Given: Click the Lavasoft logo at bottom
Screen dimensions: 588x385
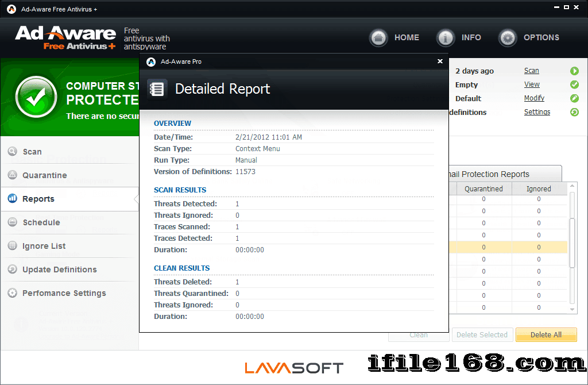Looking at the screenshot, I should click(294, 368).
